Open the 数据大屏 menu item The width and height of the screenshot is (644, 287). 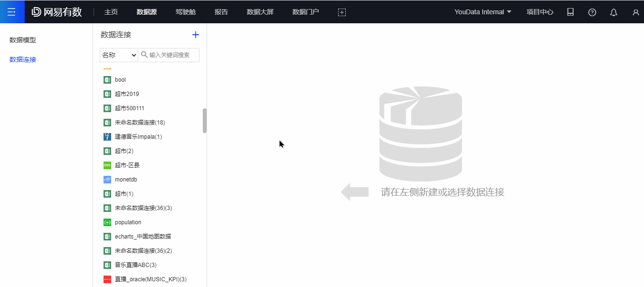(x=260, y=12)
